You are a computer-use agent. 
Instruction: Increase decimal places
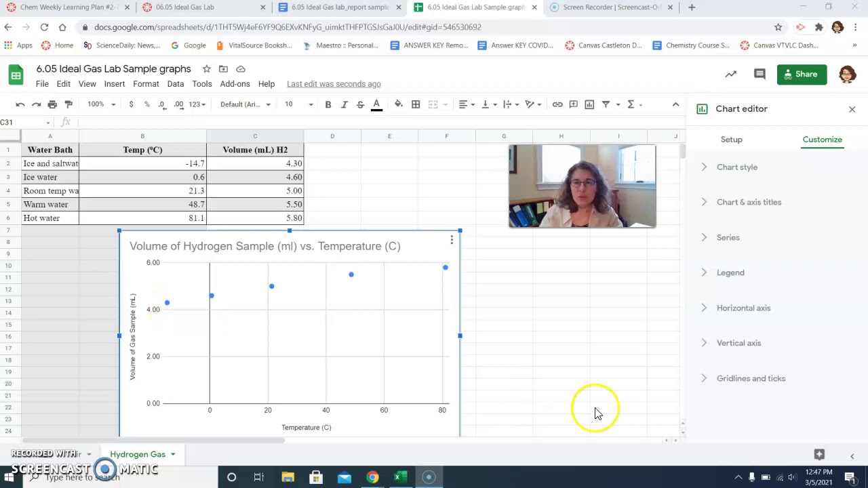pyautogui.click(x=178, y=104)
